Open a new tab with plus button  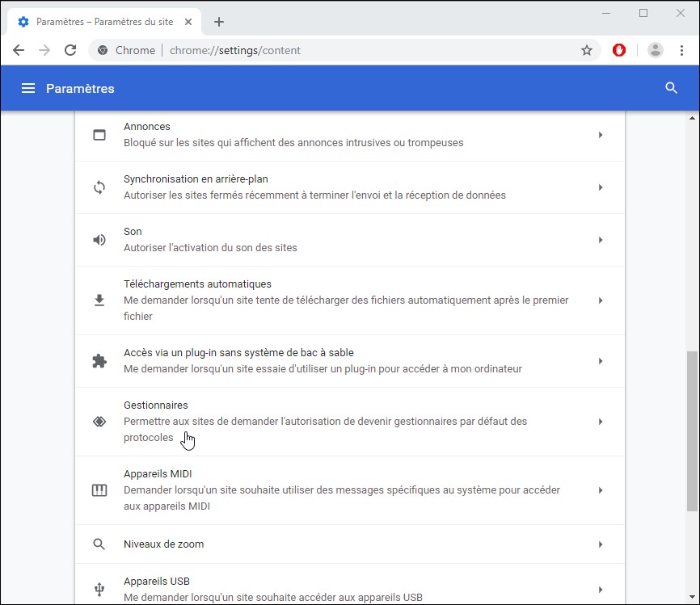pos(219,22)
